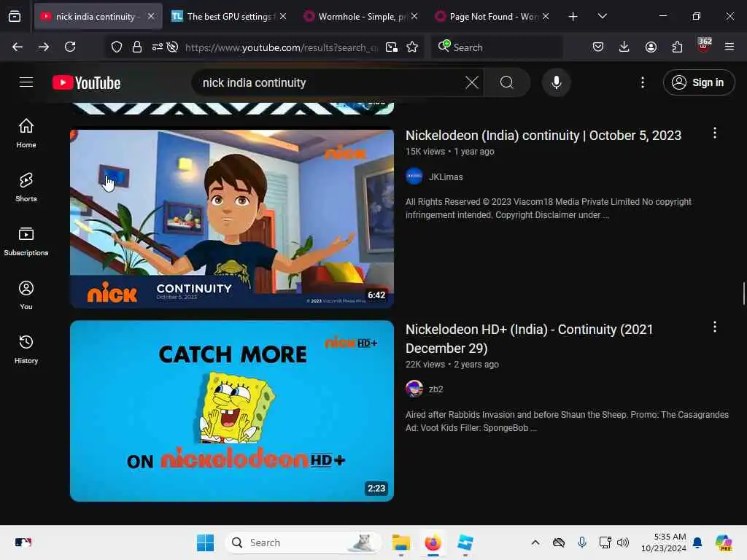747x560 pixels.
Task: Open the Firefox downloads panel
Action: [x=624, y=47]
